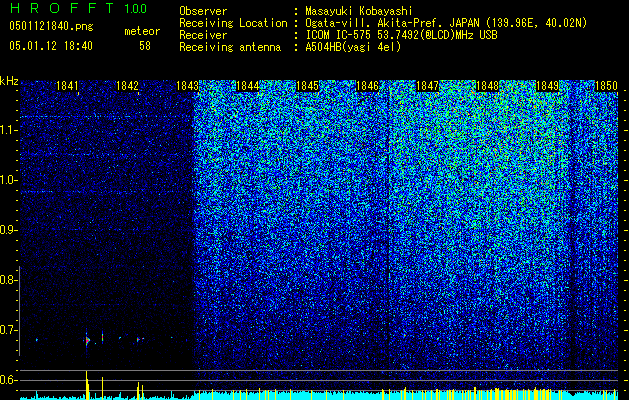Click the 1850 time marker
This screenshot has width=629, height=400.
(x=606, y=85)
